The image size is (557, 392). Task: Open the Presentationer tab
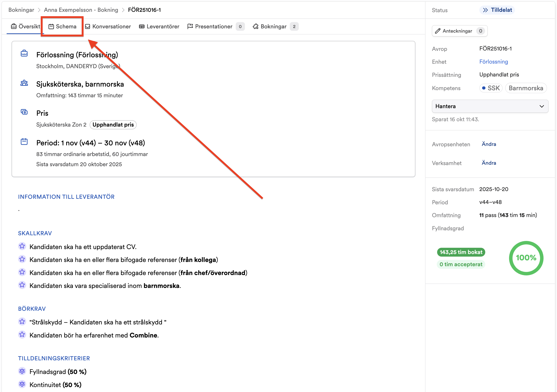[216, 26]
